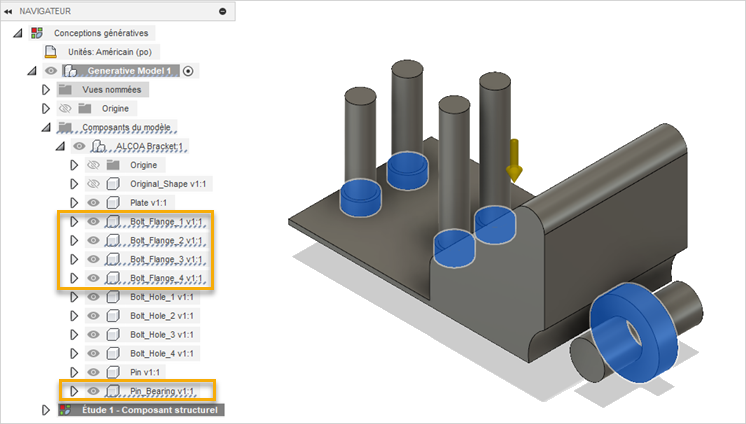Click the Unités document icon
Viewport: 746px width, 424px height.
coord(50,52)
